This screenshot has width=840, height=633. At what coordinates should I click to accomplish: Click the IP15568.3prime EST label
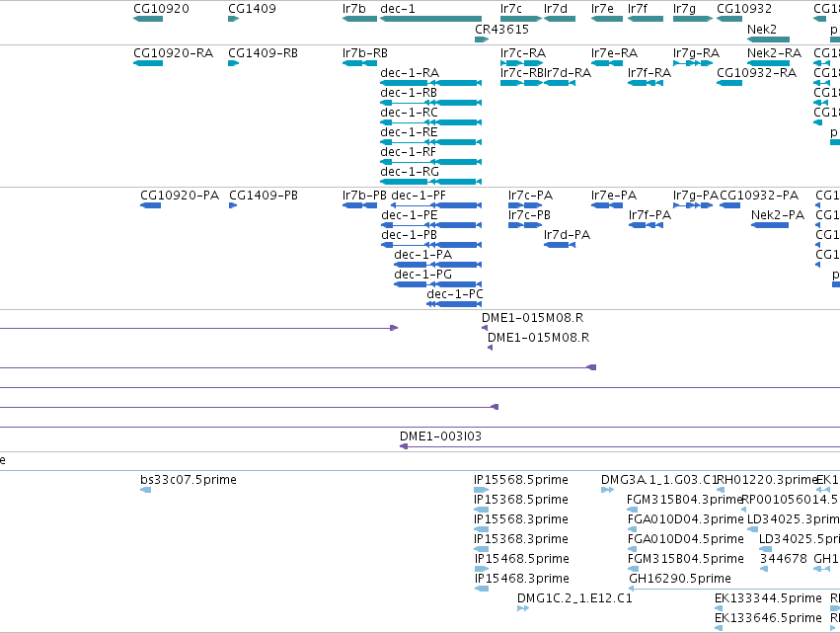coord(521,519)
